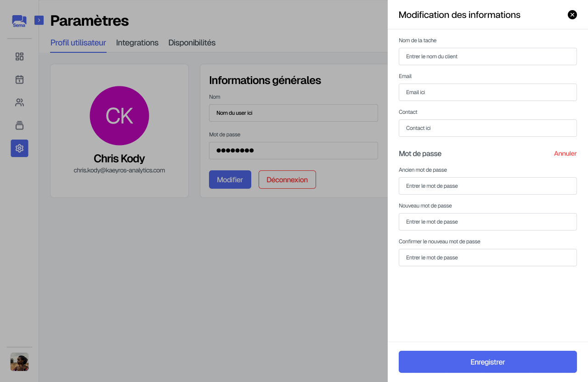
Task: Click the CK profile avatar circle
Action: 119,116
